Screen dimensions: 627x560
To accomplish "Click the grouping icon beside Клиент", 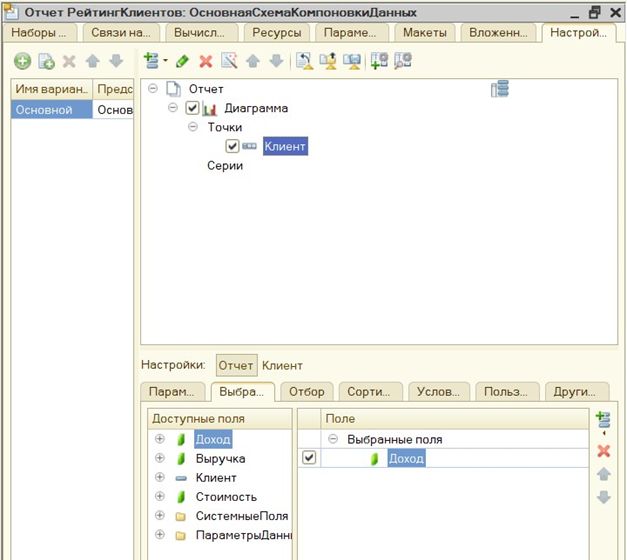I will [x=250, y=146].
